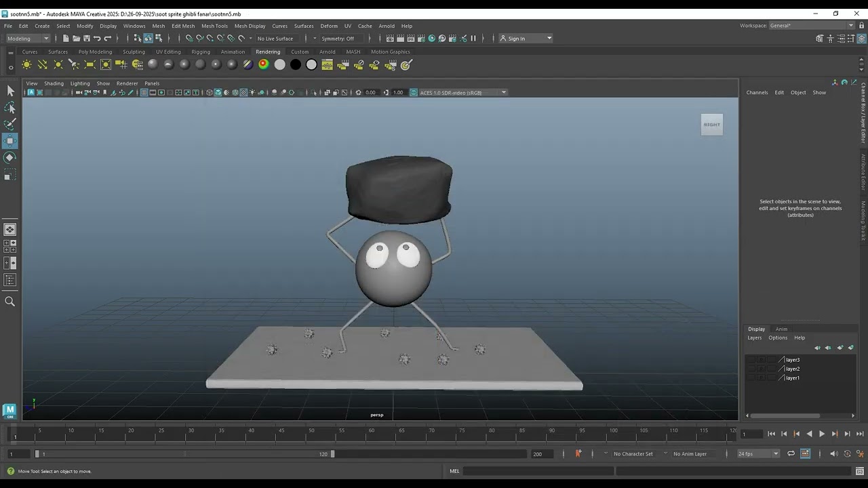Toggle visibility box of layer3
Viewport: 868px width, 488px height.
click(x=751, y=360)
